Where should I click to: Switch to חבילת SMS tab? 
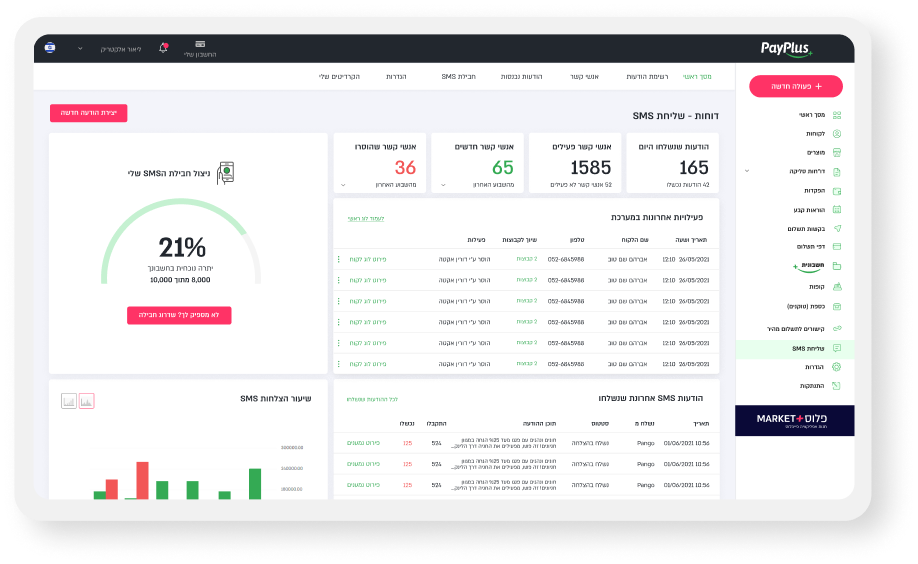tap(458, 76)
